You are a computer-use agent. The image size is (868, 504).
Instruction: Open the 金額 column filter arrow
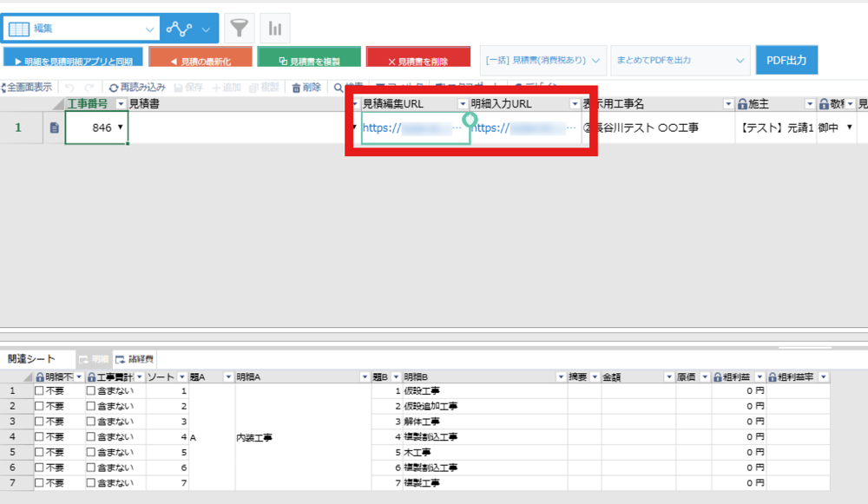(668, 377)
